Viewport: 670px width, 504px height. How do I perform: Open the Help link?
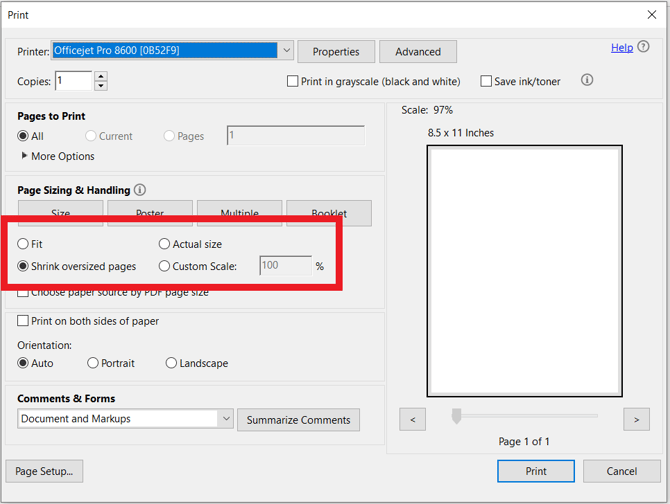[621, 48]
